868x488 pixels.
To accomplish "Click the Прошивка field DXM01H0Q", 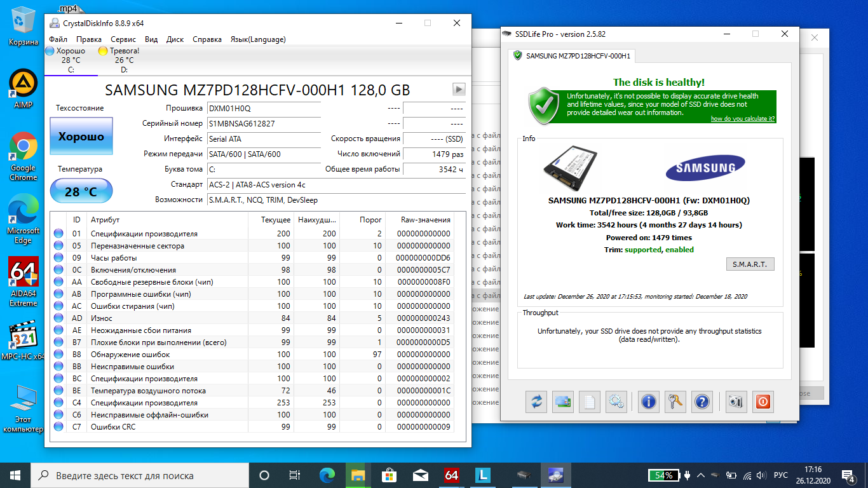I will (x=264, y=108).
